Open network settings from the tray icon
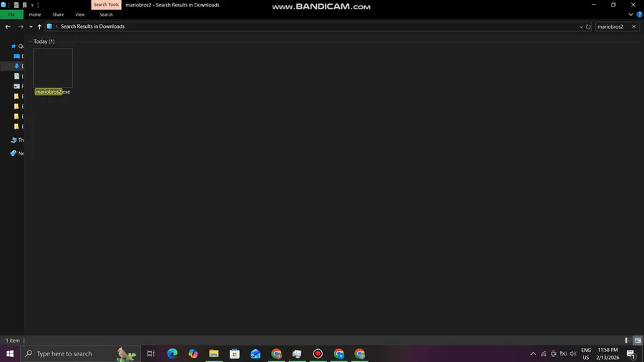 click(543, 353)
